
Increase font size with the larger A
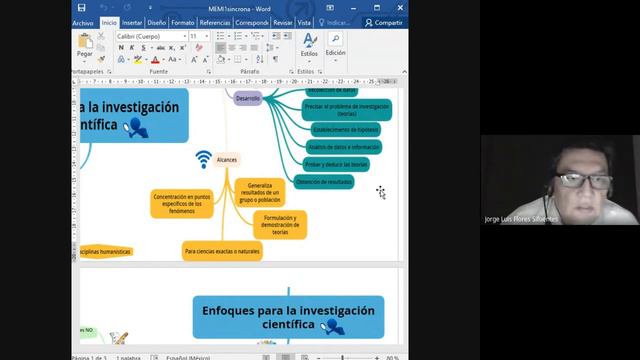[194, 60]
